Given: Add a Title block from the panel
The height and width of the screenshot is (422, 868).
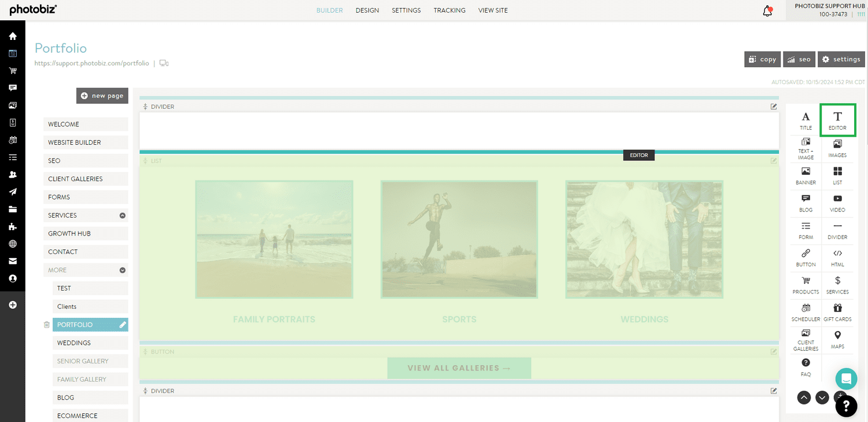Looking at the screenshot, I should click(806, 120).
